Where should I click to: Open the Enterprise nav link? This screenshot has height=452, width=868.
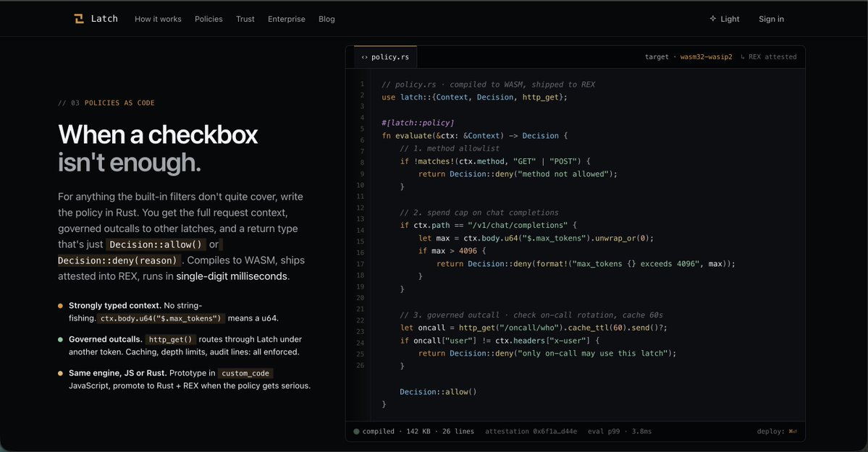point(286,19)
